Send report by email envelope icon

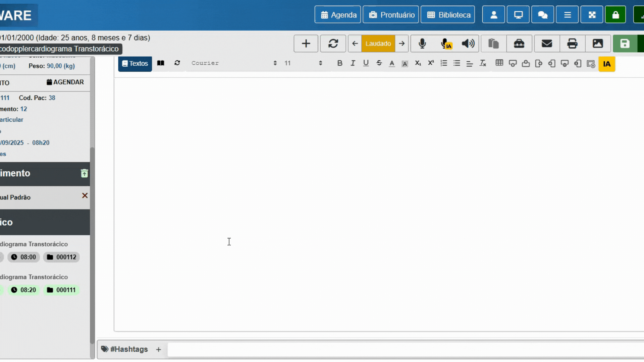547,44
